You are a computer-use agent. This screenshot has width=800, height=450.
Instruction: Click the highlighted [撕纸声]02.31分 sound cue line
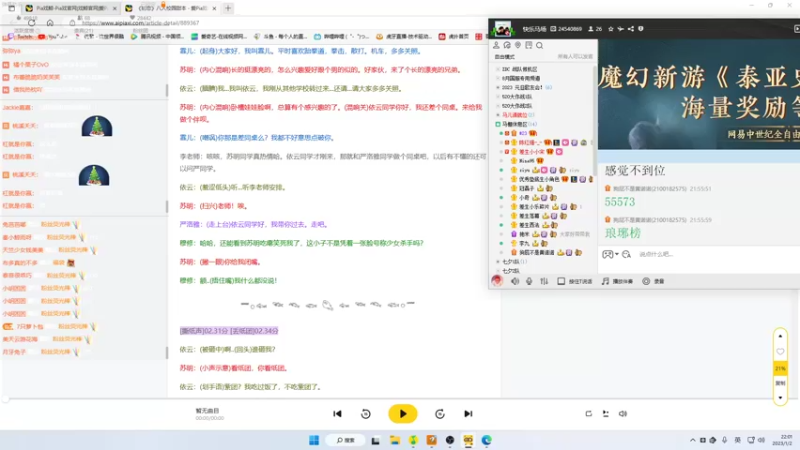click(229, 331)
